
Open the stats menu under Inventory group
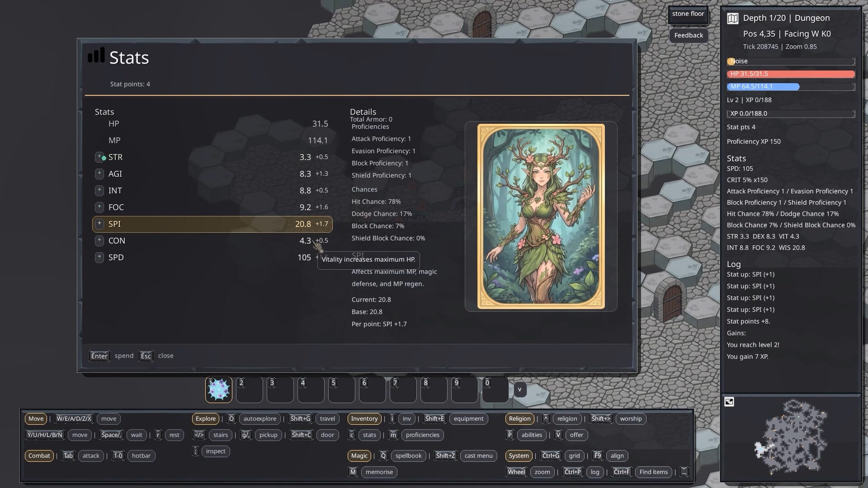[x=369, y=435]
